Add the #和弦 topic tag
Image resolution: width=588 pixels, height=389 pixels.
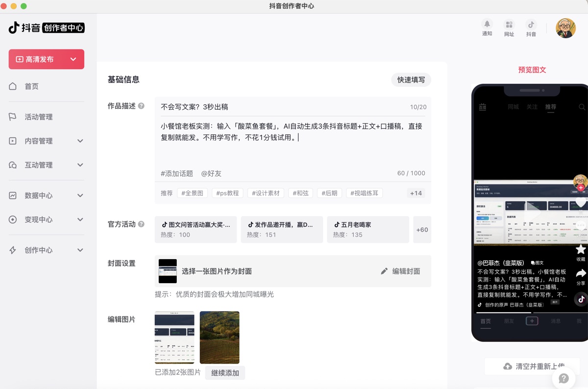pyautogui.click(x=300, y=193)
